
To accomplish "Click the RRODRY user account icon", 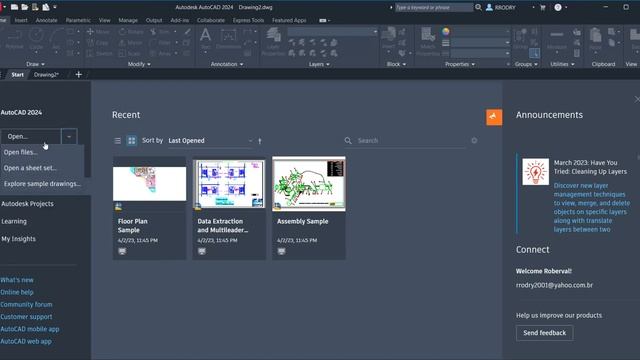I will click(489, 7).
